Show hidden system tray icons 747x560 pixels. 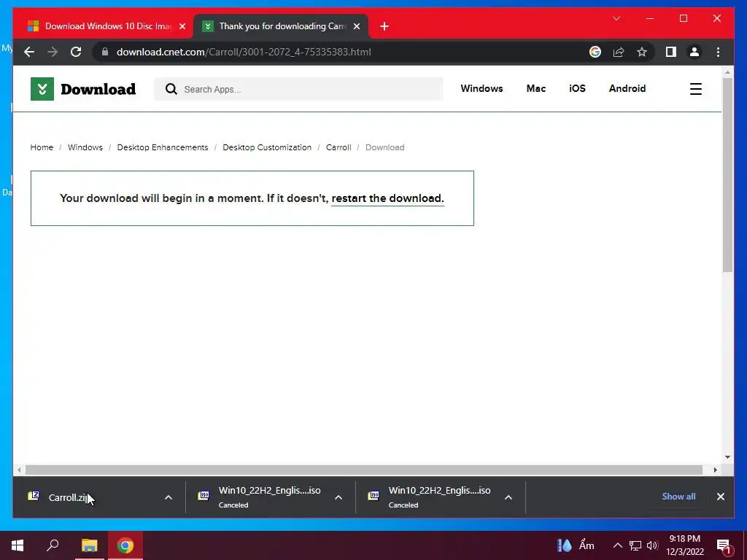click(617, 545)
